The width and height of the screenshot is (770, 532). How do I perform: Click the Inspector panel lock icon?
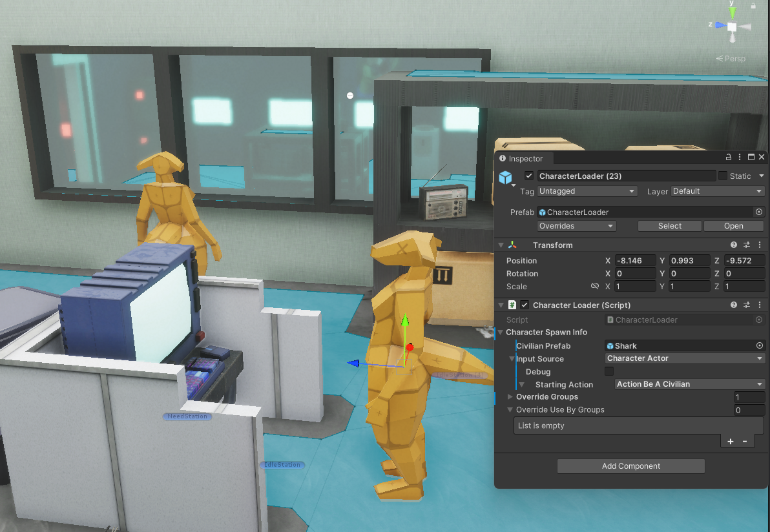point(729,158)
